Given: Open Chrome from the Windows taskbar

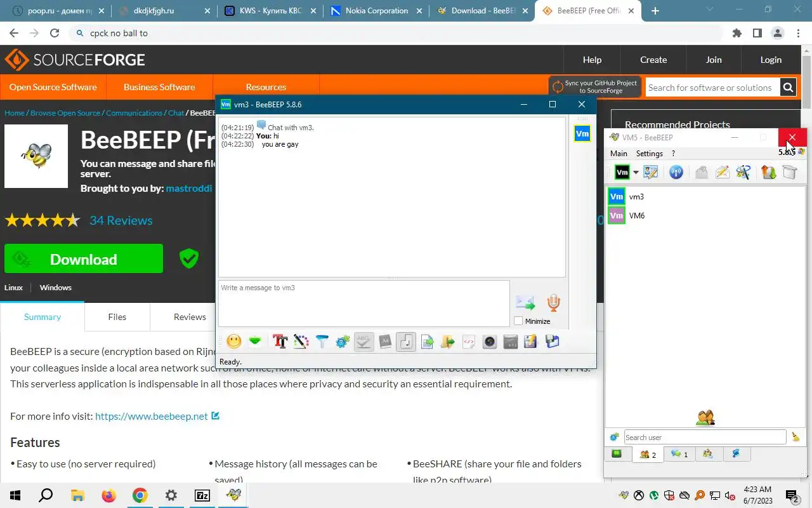Looking at the screenshot, I should click(140, 495).
